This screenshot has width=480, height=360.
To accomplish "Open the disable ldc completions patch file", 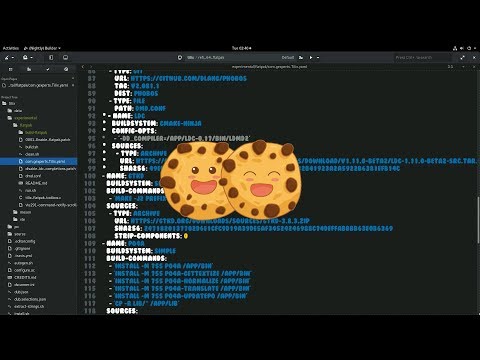I will click(x=48, y=169).
